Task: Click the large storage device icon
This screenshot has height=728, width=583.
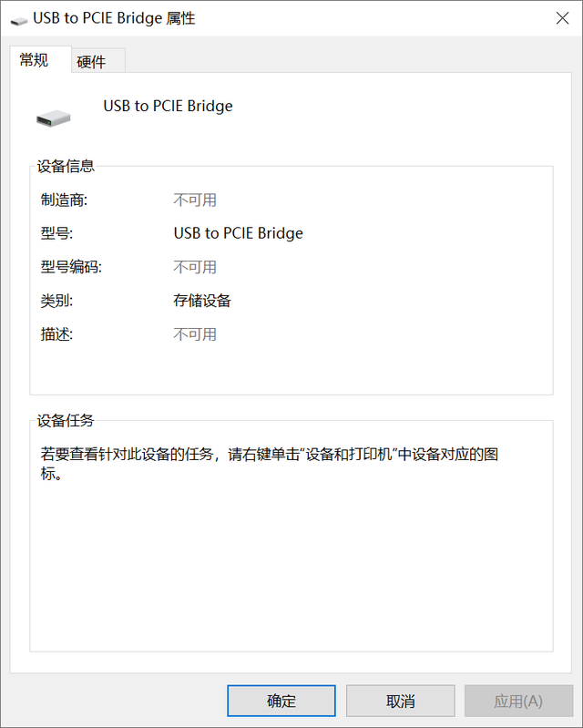Action: pyautogui.click(x=54, y=118)
